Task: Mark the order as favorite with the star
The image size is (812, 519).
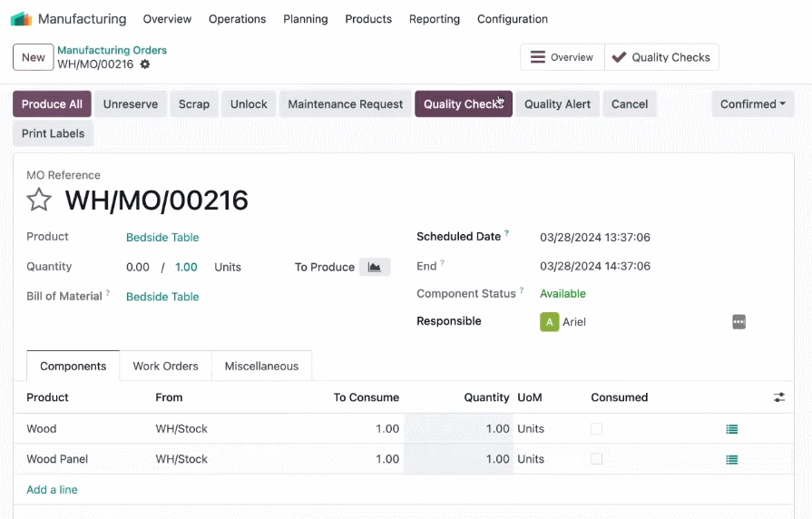Action: coord(39,200)
